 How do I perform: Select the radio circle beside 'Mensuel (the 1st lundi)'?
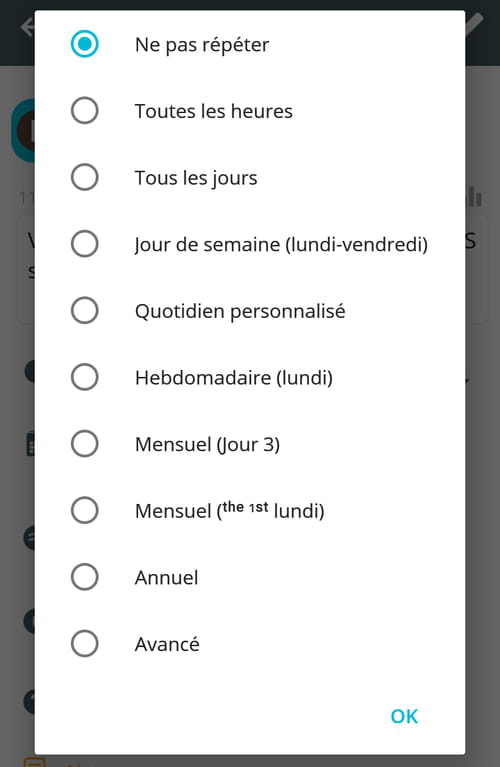tap(85, 510)
